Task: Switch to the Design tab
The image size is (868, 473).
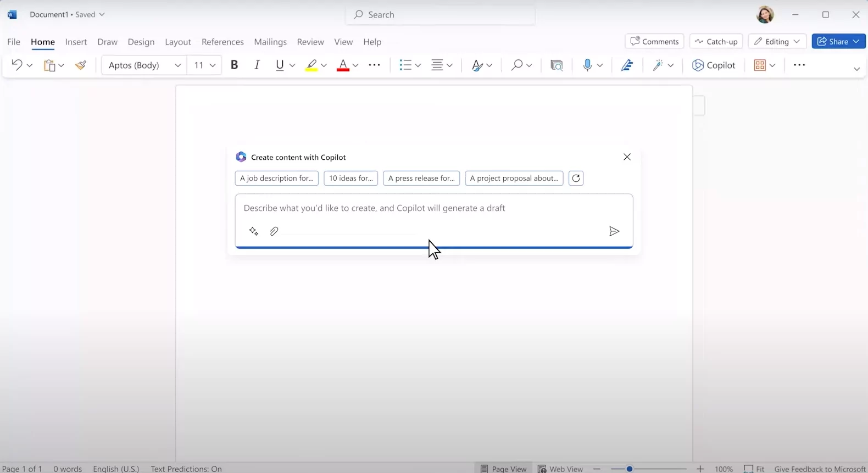Action: [x=141, y=42]
